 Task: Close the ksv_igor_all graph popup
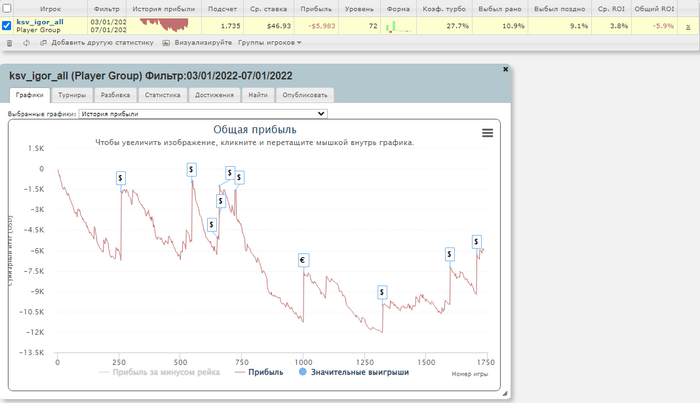(505, 69)
